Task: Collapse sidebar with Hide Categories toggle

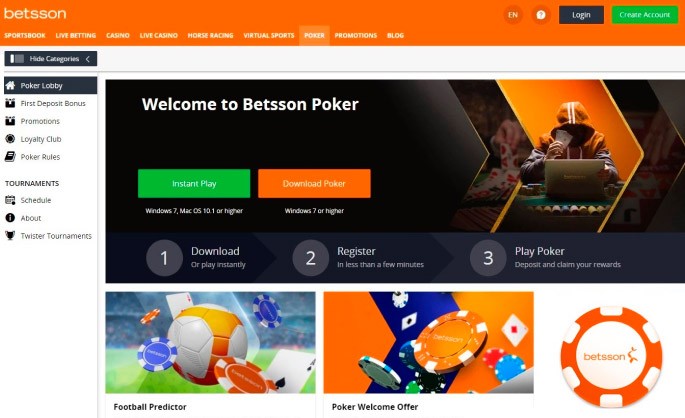Action: pos(51,59)
